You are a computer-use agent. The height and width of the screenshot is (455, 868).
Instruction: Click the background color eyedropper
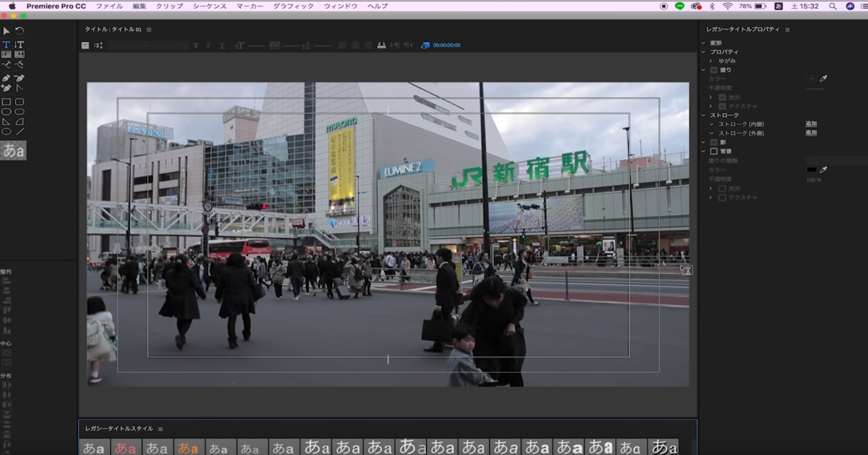[823, 169]
